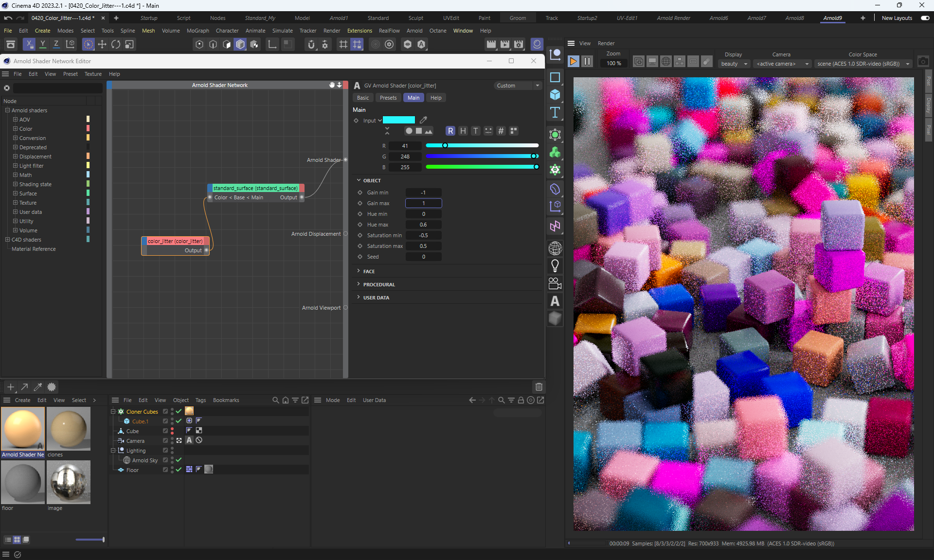Click the trash icon below shader editor

tap(539, 387)
